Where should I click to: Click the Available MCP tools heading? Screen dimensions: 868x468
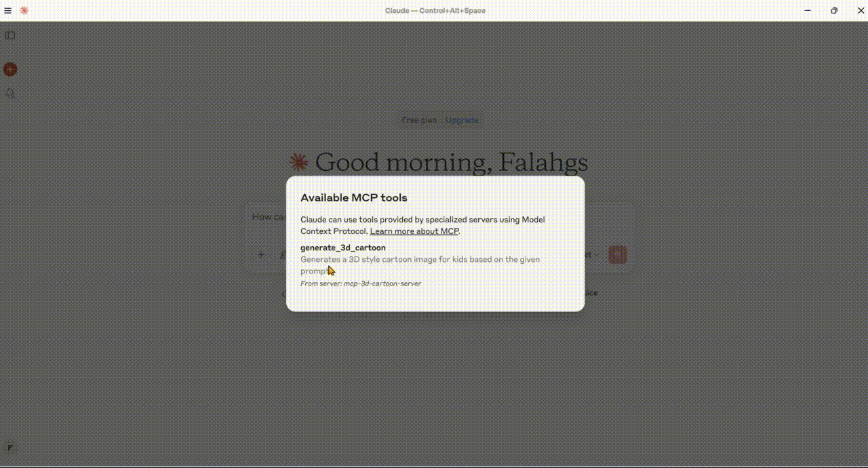(x=354, y=198)
